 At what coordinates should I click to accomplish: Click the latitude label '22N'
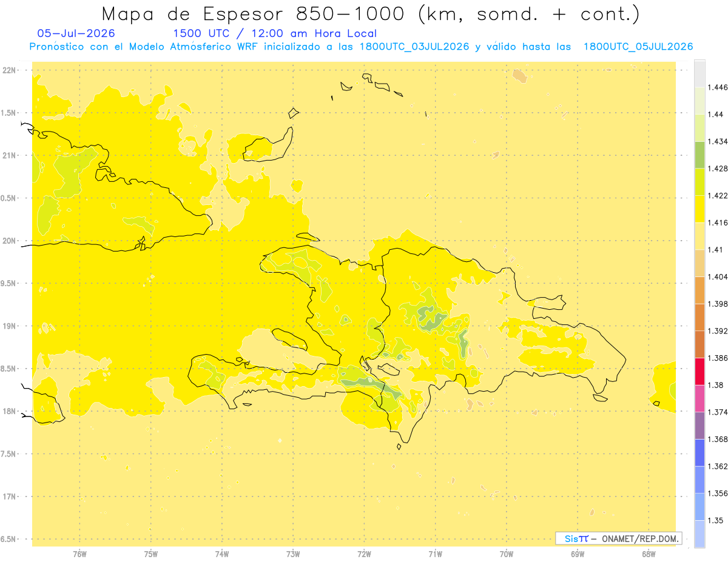[10, 70]
